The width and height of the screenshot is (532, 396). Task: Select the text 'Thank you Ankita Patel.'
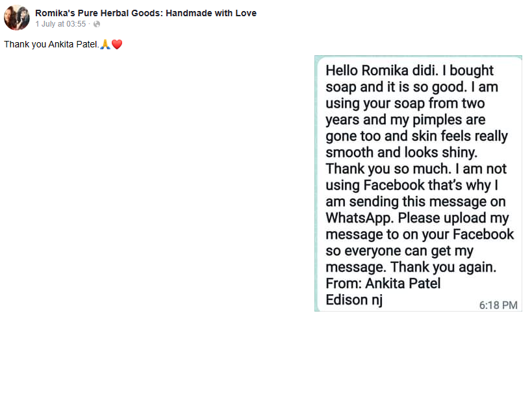pyautogui.click(x=51, y=44)
